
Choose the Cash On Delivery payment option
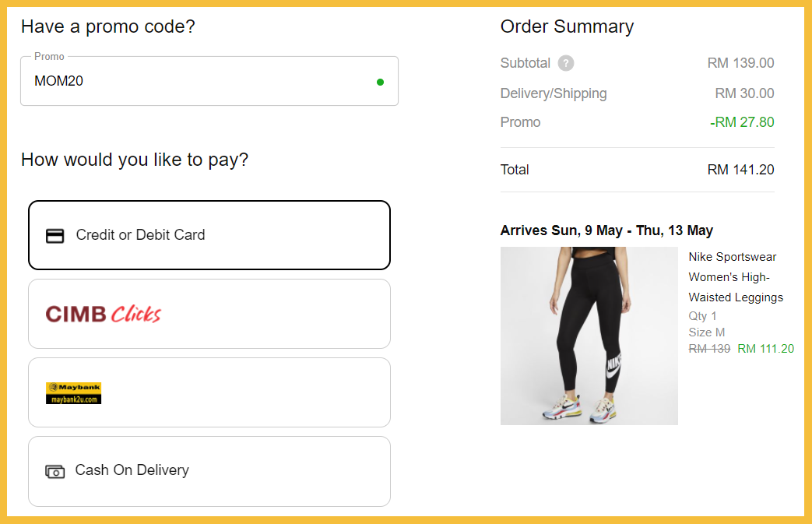[209, 471]
